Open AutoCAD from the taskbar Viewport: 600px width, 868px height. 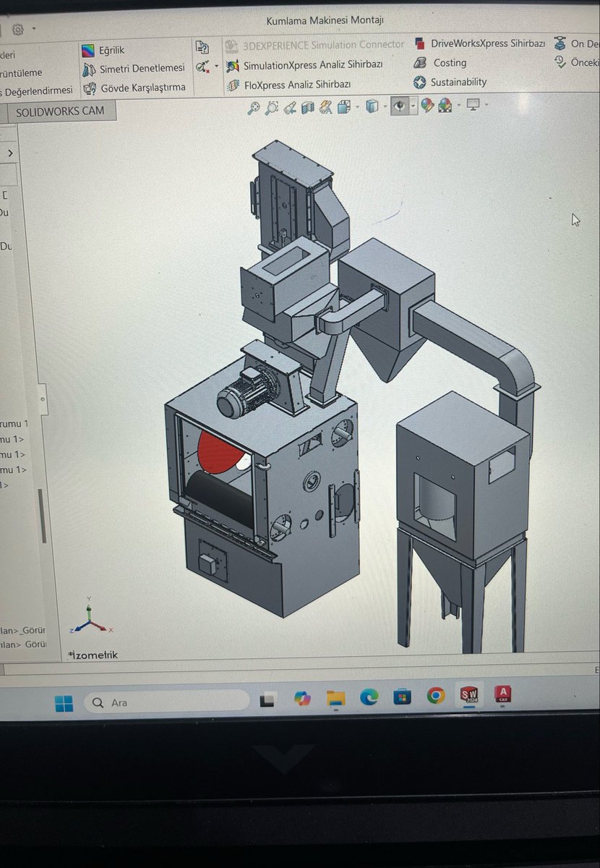tap(502, 694)
